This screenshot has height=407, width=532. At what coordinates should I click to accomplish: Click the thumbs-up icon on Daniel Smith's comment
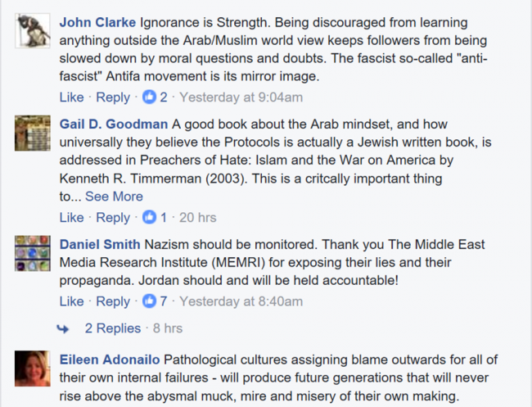pyautogui.click(x=149, y=301)
